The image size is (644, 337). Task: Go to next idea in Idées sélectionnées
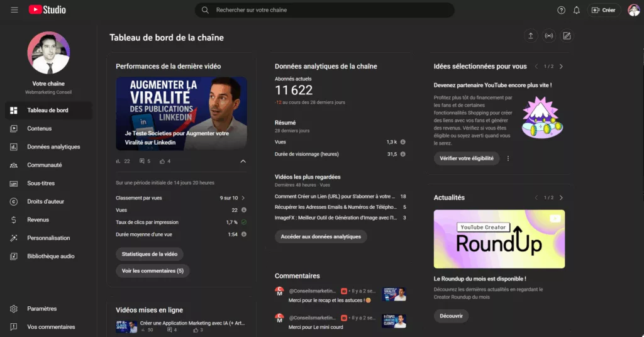(561, 67)
